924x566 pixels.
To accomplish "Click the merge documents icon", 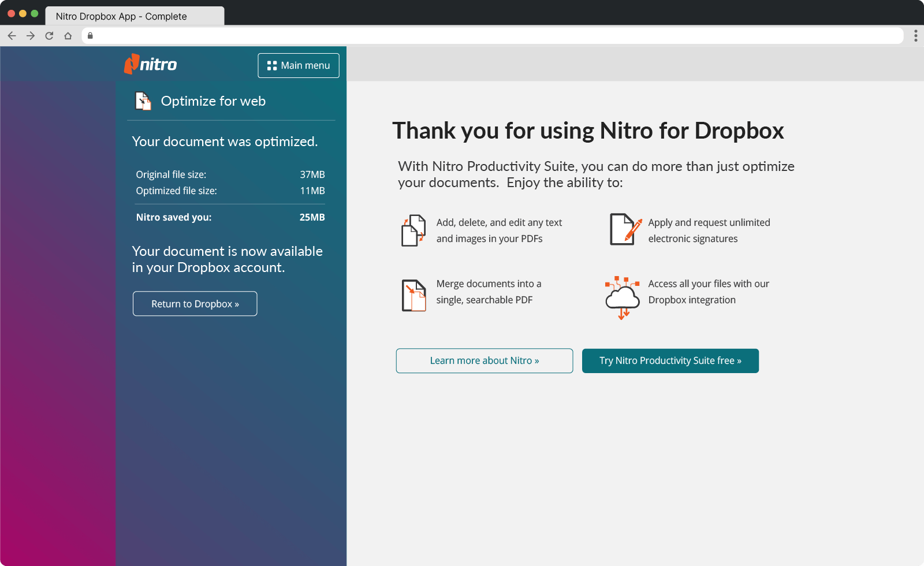I will click(x=413, y=295).
